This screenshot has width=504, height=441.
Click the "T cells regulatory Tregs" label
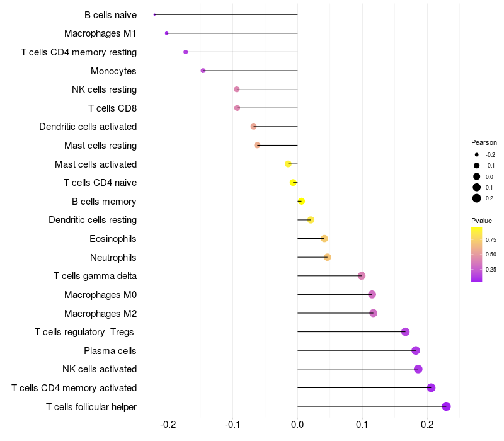84,332
